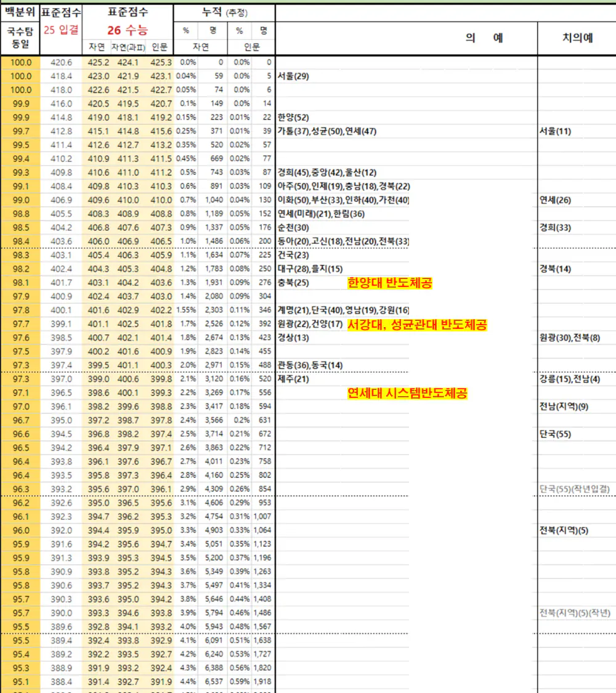Click the 누적 (추정) header
The width and height of the screenshot is (616, 693).
(224, 13)
